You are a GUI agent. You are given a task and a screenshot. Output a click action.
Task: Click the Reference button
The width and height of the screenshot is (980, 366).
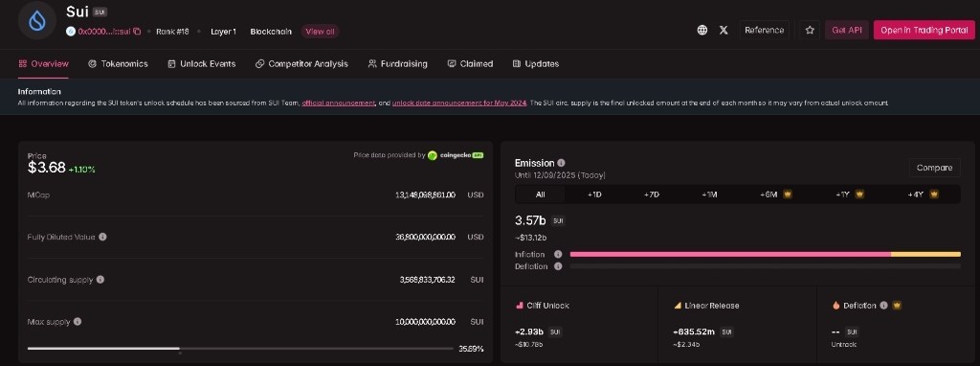(764, 30)
